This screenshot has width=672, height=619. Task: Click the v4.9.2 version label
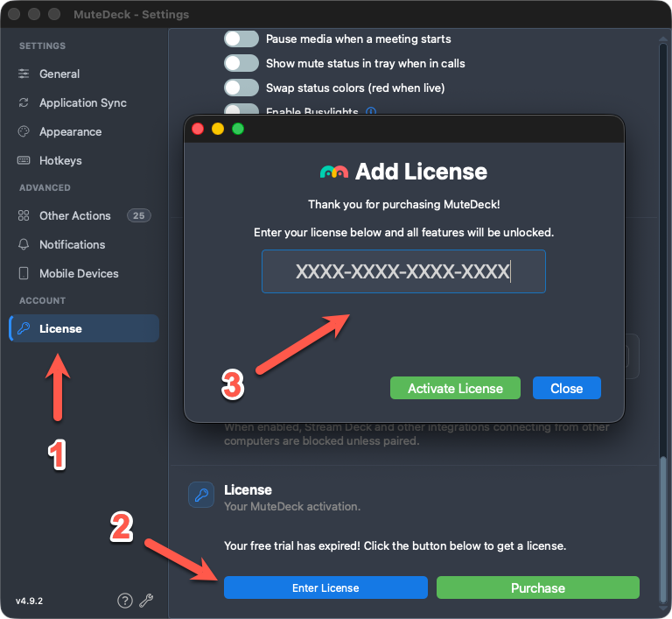(x=29, y=601)
